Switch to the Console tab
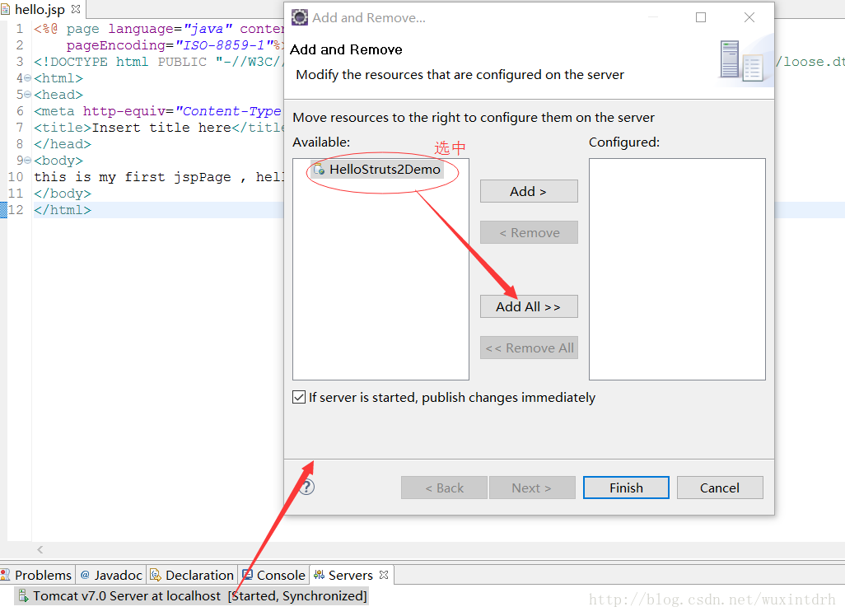 [273, 575]
